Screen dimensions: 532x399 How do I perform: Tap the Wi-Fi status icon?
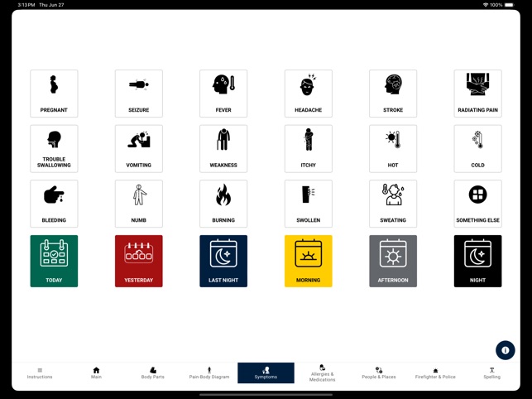click(486, 5)
